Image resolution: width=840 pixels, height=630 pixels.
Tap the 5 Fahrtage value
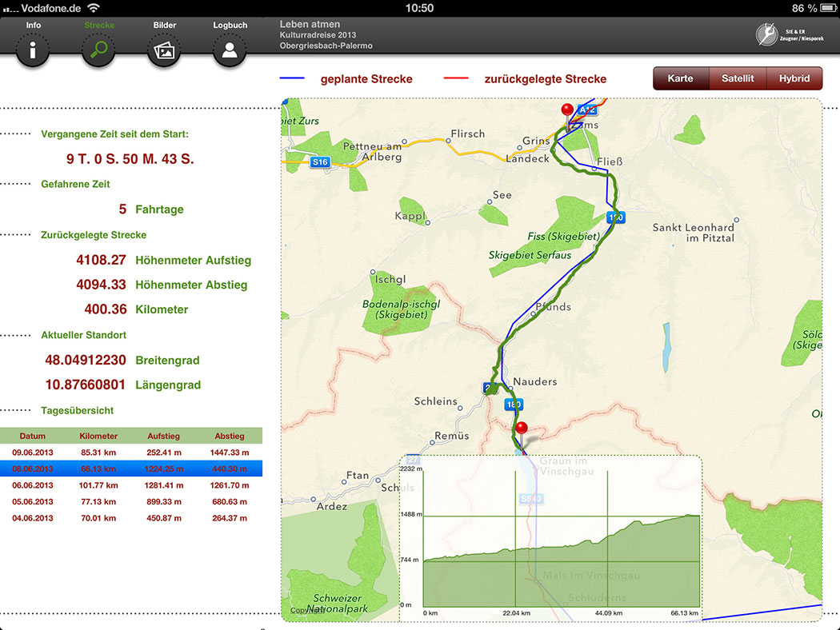pyautogui.click(x=122, y=209)
